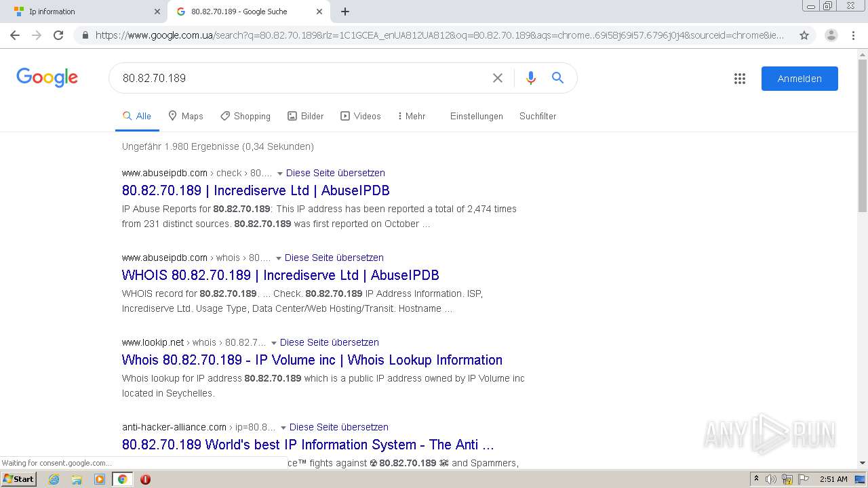
Task: Open Einstellungen search settings
Action: click(x=477, y=116)
